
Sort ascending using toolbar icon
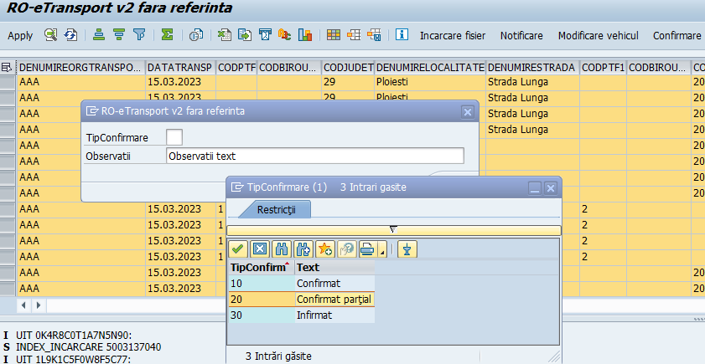[x=99, y=35]
